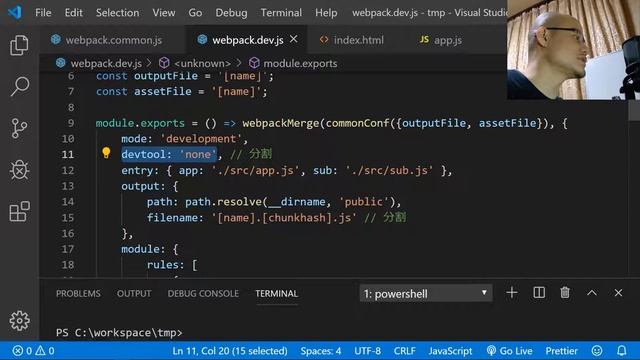Image resolution: width=640 pixels, height=360 pixels.
Task: Create a new terminal with plus icon
Action: point(511,293)
